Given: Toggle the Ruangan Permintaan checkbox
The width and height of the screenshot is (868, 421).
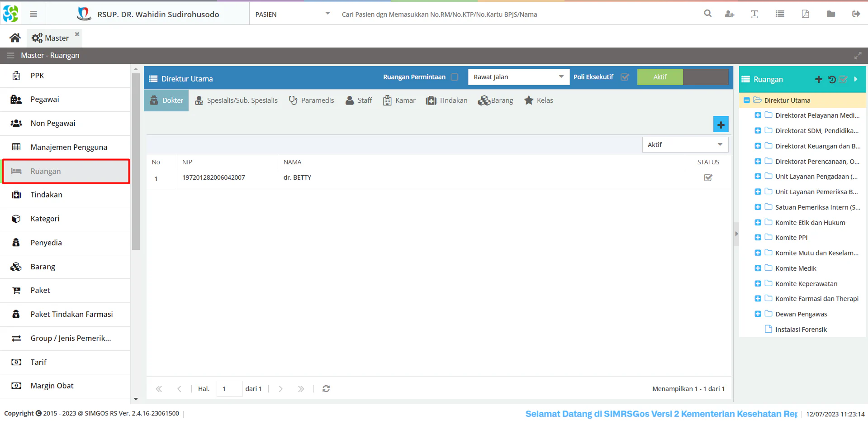Looking at the screenshot, I should click(455, 77).
